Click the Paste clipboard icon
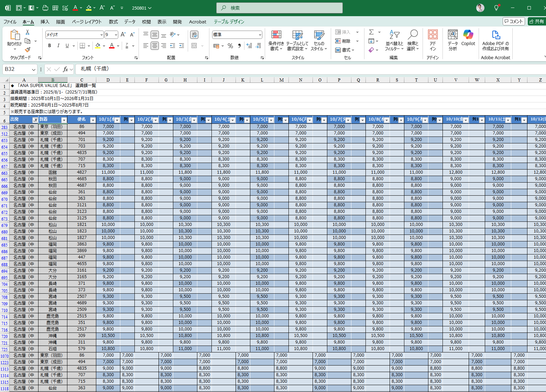Viewport: 546px width, 392px height. click(14, 35)
